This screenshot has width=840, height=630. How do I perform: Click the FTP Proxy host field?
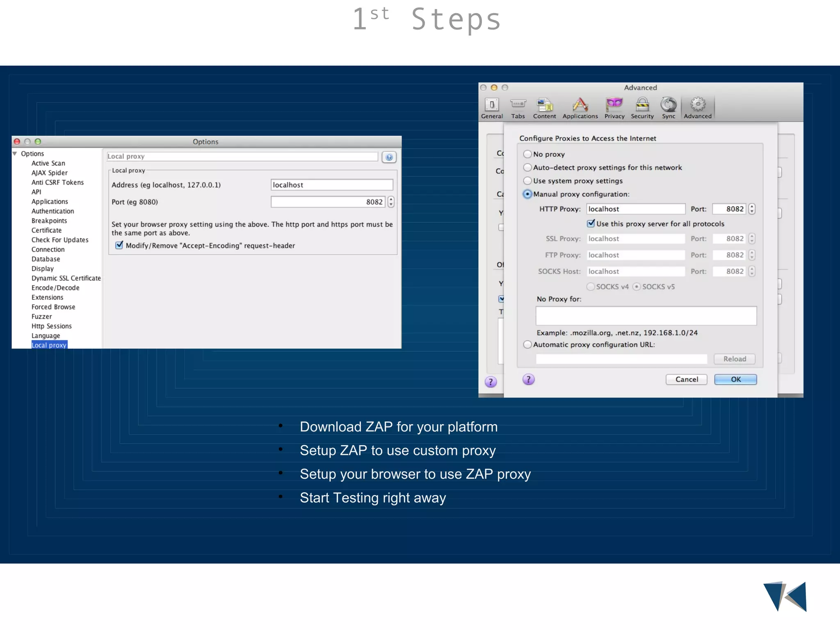[636, 255]
